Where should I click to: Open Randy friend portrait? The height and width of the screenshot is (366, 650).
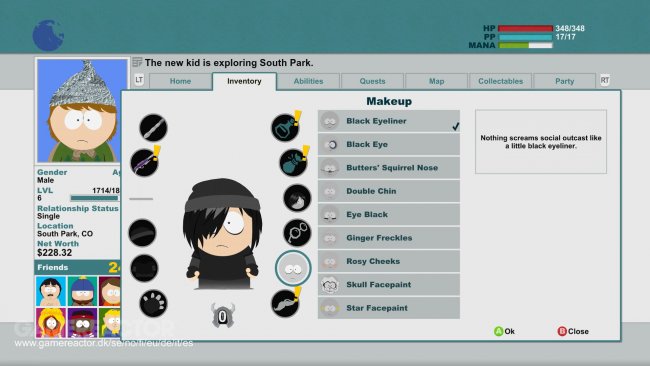(51, 291)
